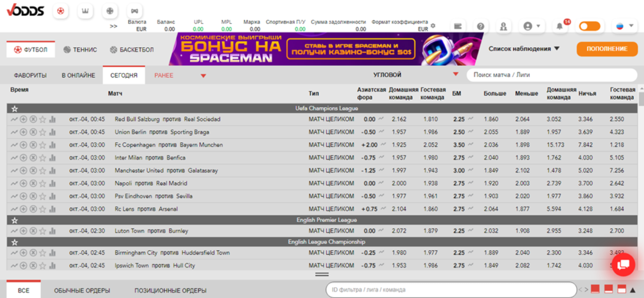The height and width of the screenshot is (298, 644).
Task: Click under odds 1.908 for Luton Town match
Action: [523, 231]
